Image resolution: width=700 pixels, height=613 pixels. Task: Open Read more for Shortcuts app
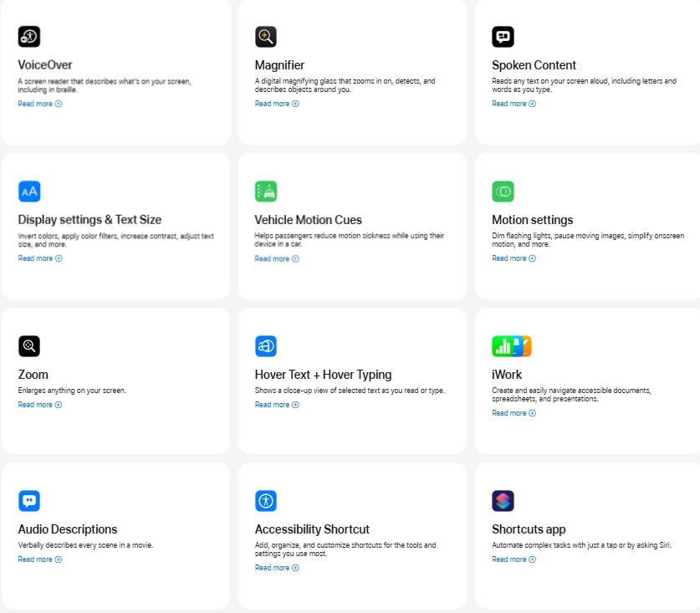[x=514, y=559]
